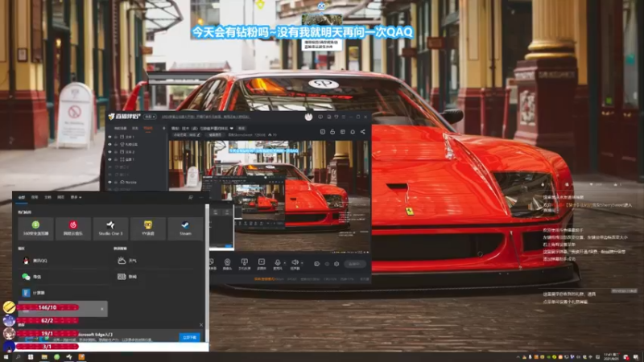Open Studio One 3 app tile
This screenshot has height=362, width=644.
110,228
